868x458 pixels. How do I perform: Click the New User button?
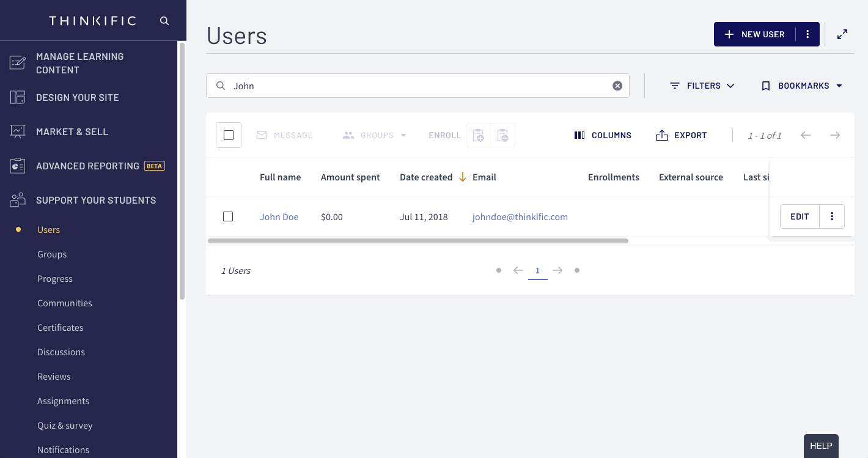pyautogui.click(x=755, y=34)
